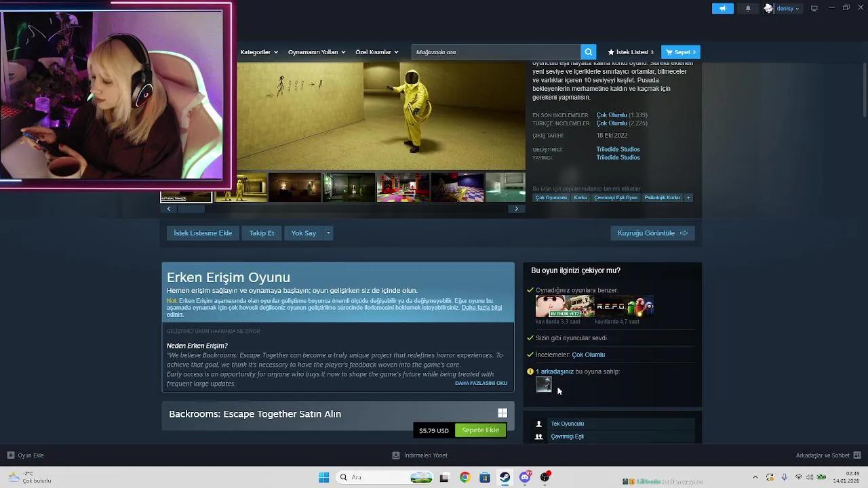Viewport: 868px width, 488px height.
Task: Open the Yok Say dropdown arrow
Action: pyautogui.click(x=328, y=233)
